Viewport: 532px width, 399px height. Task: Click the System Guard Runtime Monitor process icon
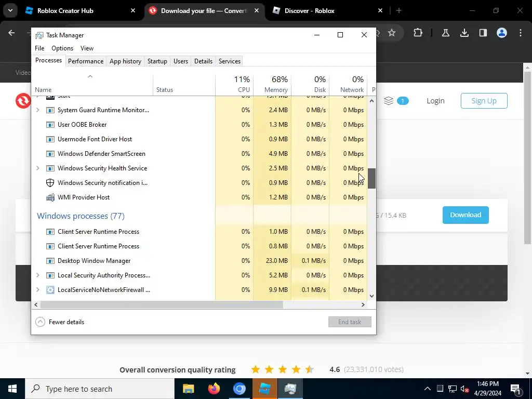point(50,110)
